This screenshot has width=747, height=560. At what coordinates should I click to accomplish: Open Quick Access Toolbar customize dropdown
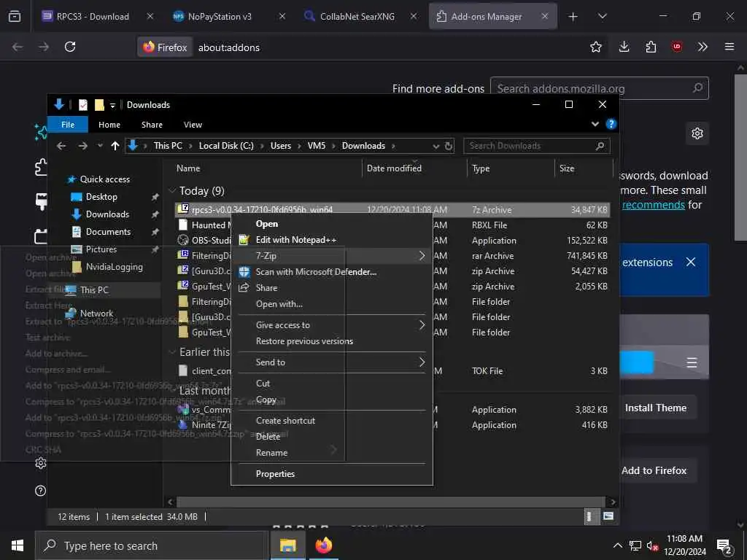pyautogui.click(x=112, y=105)
